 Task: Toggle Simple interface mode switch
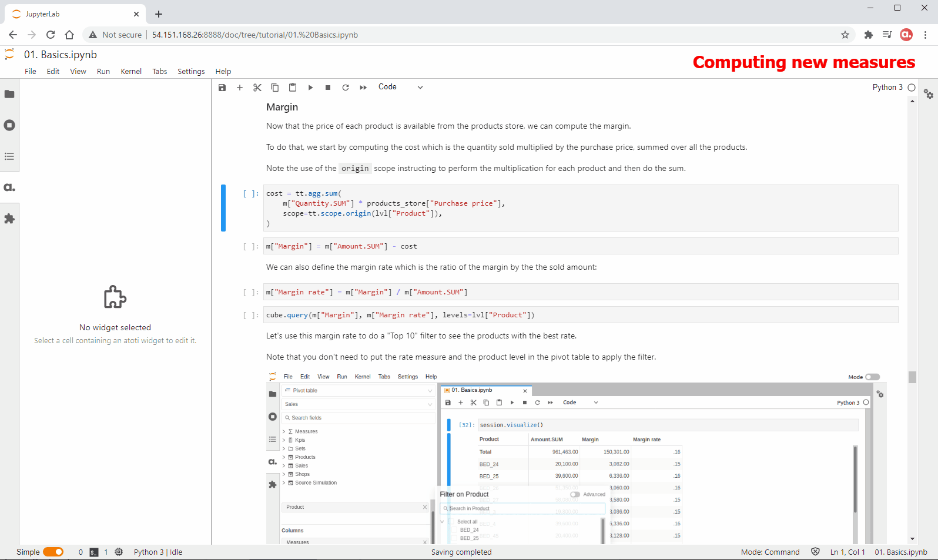(x=53, y=552)
